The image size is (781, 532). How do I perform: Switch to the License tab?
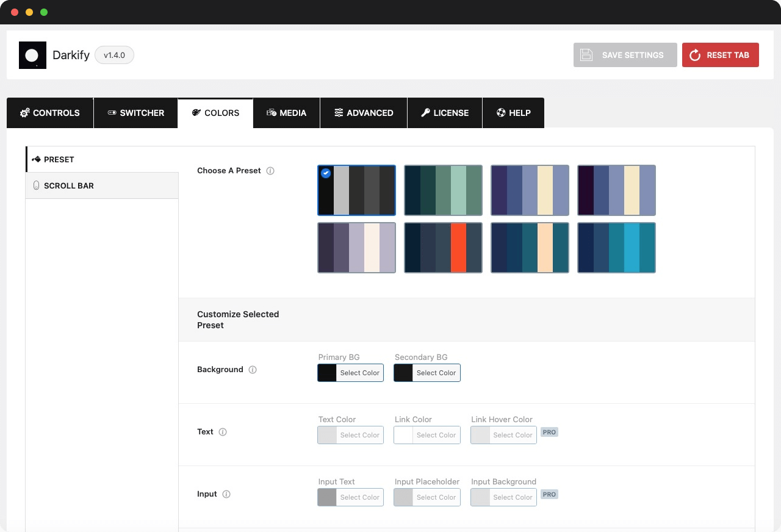(444, 113)
